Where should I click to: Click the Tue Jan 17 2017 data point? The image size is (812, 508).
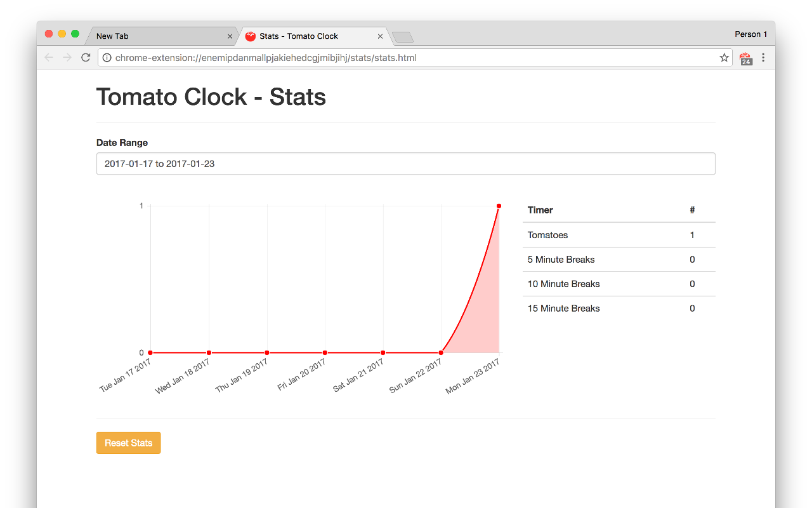(150, 352)
